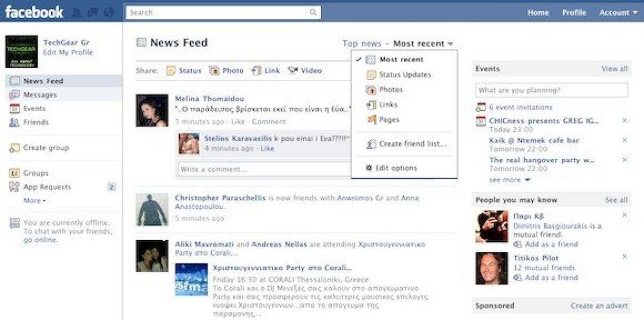This screenshot has width=644, height=320.
Task: Dismiss CHICness presents GREG event suggestion
Action: 625,121
